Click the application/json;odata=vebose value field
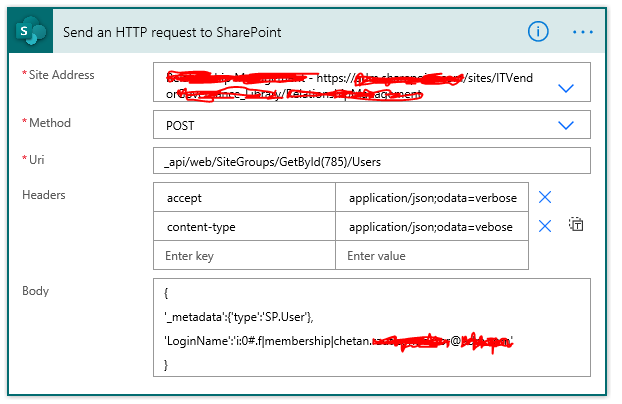Viewport: 622px width, 404px height. [x=432, y=226]
